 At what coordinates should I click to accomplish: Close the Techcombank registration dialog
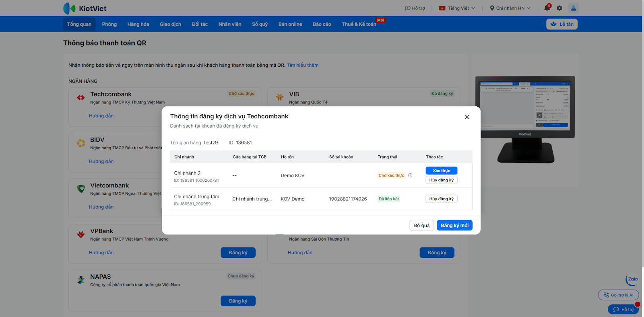click(467, 117)
